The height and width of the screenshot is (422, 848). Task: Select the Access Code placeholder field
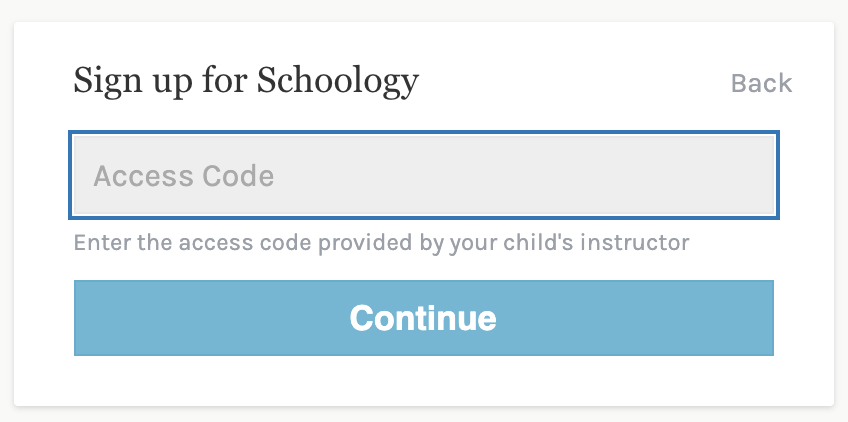coord(423,176)
